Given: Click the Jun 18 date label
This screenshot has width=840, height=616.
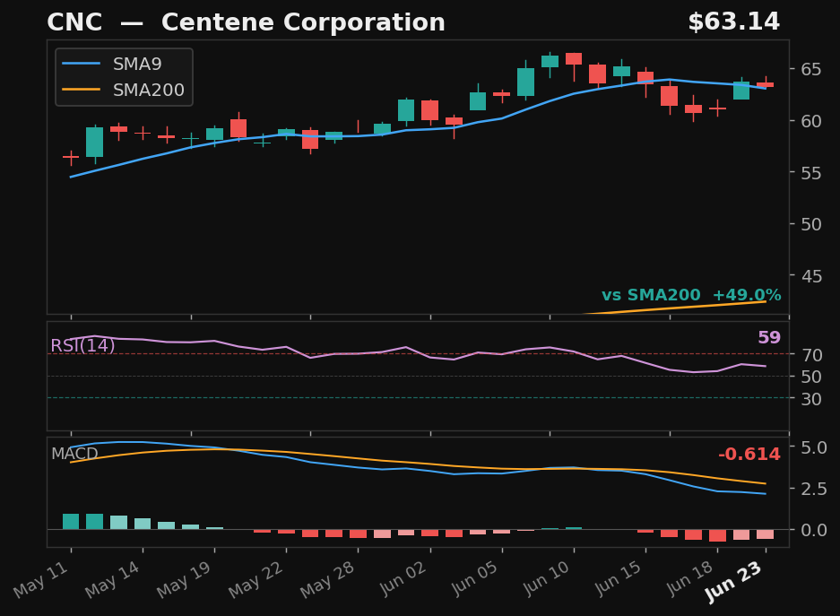Looking at the screenshot, I should 691,578.
